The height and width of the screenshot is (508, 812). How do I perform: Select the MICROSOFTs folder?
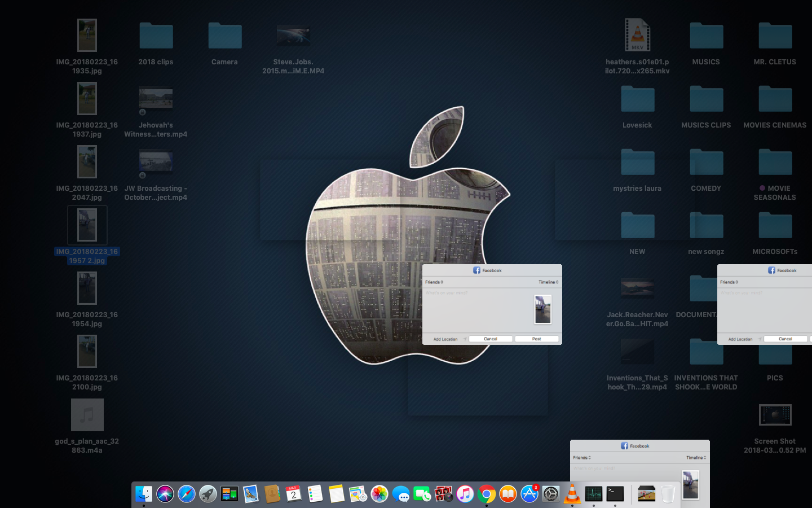tap(775, 225)
